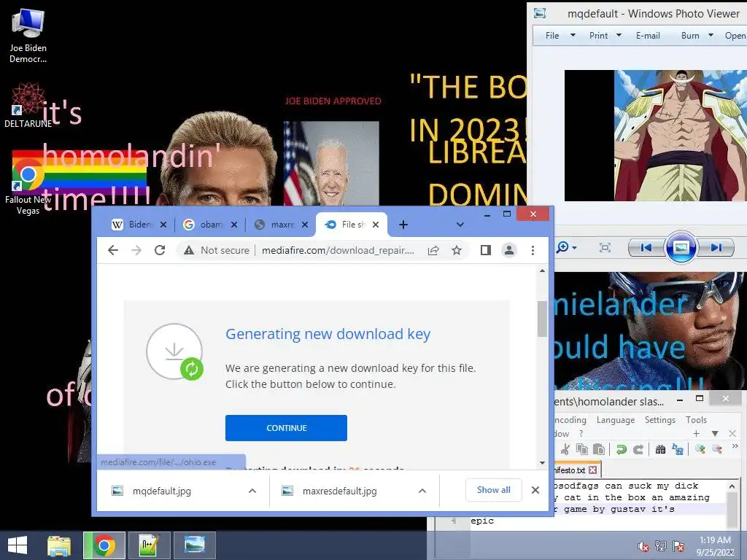This screenshot has width=747, height=560.
Task: Reload the MediaFire page
Action: tap(160, 250)
